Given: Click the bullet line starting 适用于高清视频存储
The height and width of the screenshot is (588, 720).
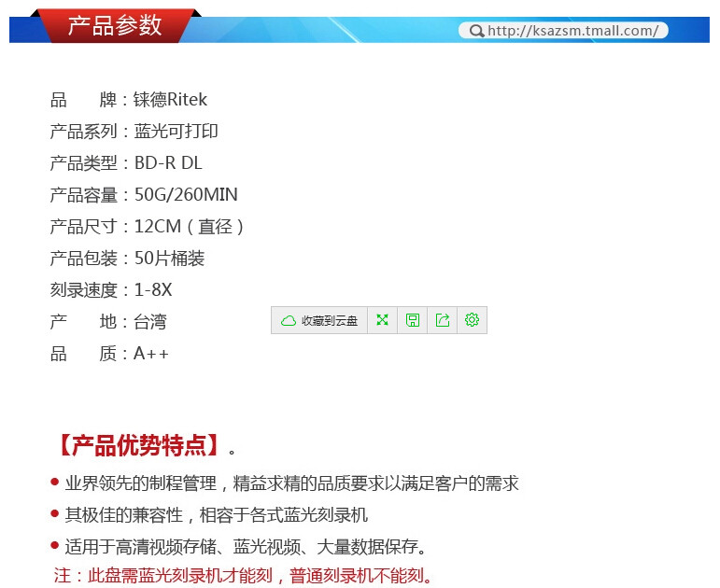Looking at the screenshot, I should [x=240, y=547].
